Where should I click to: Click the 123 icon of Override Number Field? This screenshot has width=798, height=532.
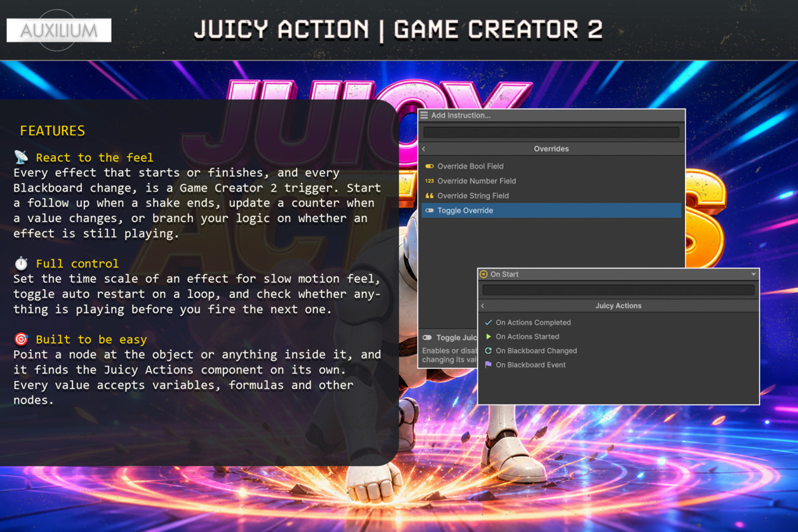430,181
